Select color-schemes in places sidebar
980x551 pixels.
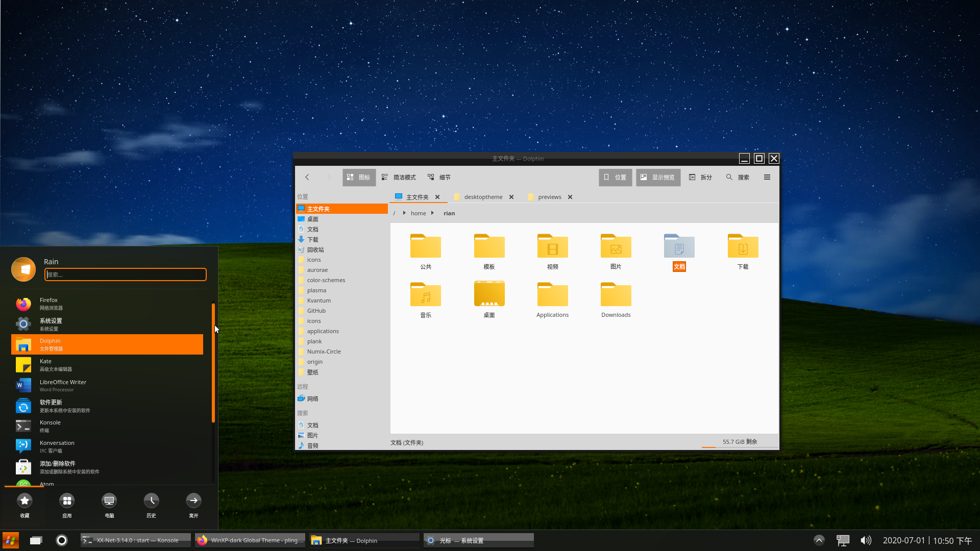point(341,280)
